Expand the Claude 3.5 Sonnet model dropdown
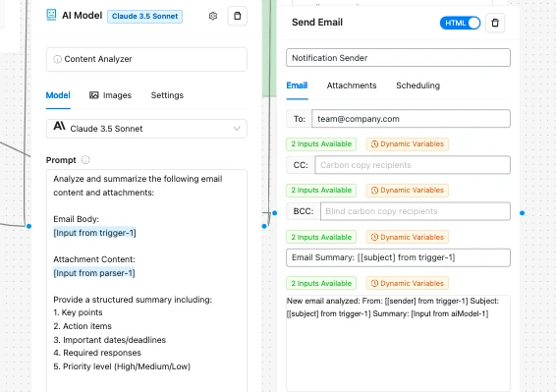 coord(146,129)
